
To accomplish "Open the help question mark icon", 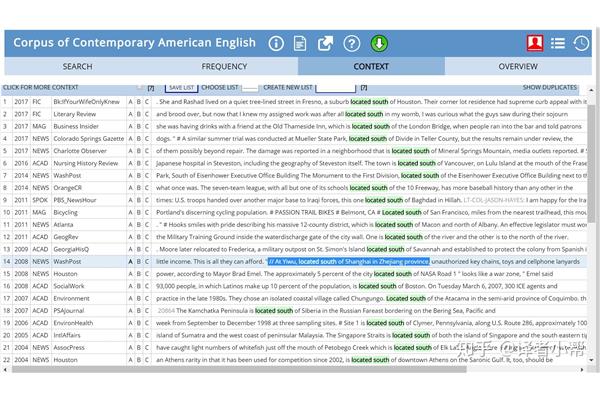I will [352, 44].
